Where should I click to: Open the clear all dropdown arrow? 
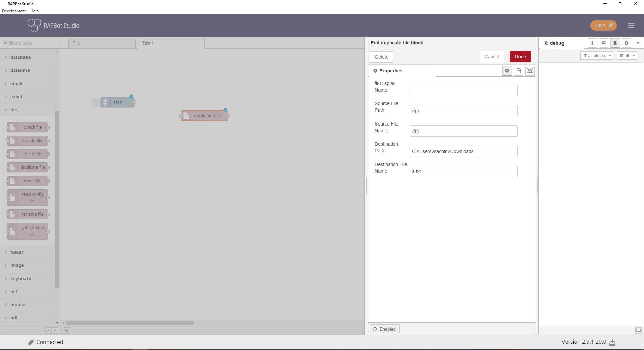633,56
